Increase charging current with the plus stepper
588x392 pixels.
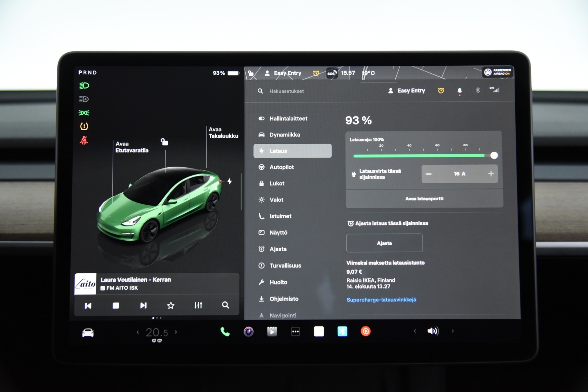pyautogui.click(x=491, y=174)
